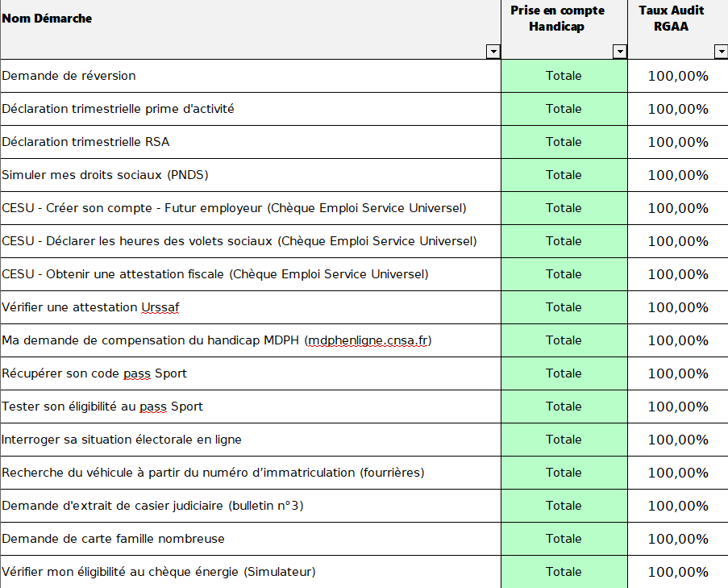Click Demande d'extrait de casier judiciaire cell
This screenshot has height=588, width=728.
[x=152, y=506]
